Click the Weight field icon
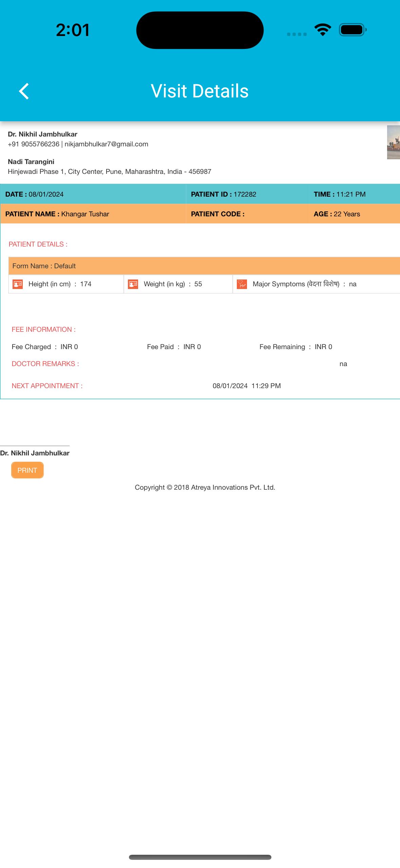The height and width of the screenshot is (868, 400). click(133, 284)
